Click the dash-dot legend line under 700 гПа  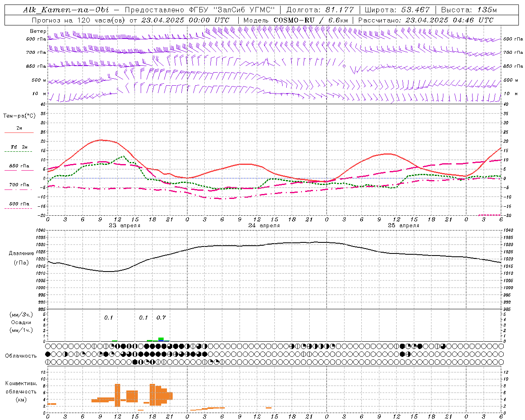[x=19, y=189]
